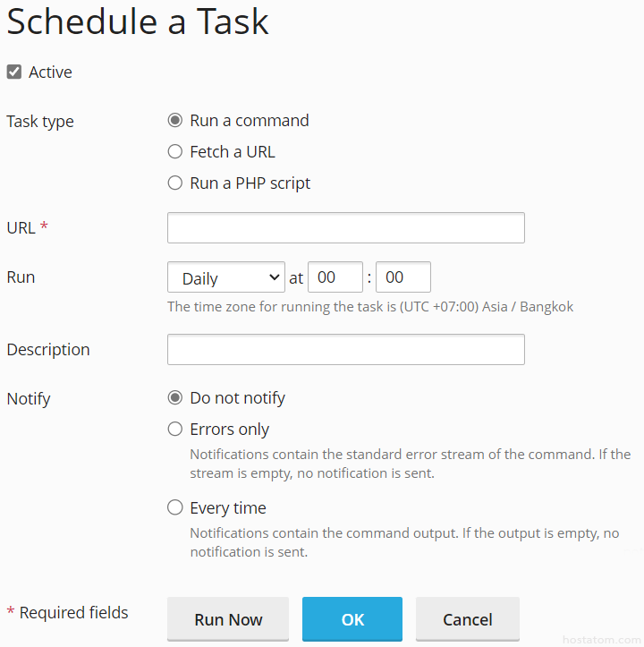This screenshot has height=647, width=644.
Task: Uncheck the Active checkbox
Action: point(14,72)
